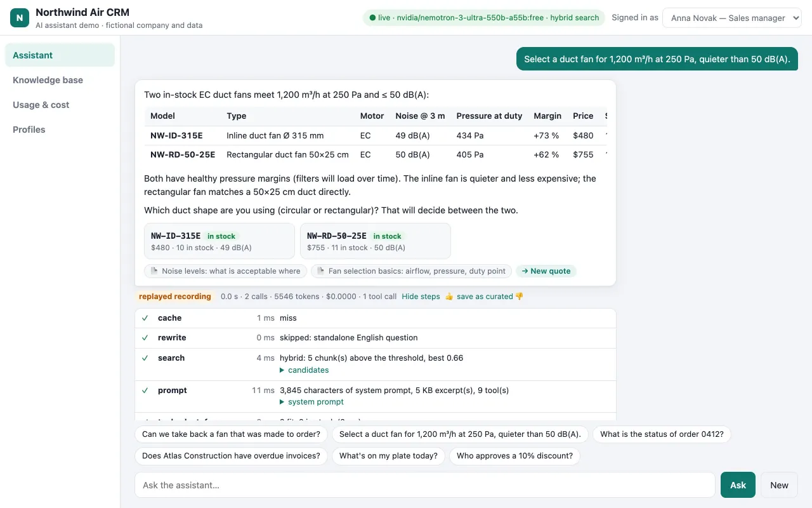Open Noise levels source chip

[x=226, y=271]
